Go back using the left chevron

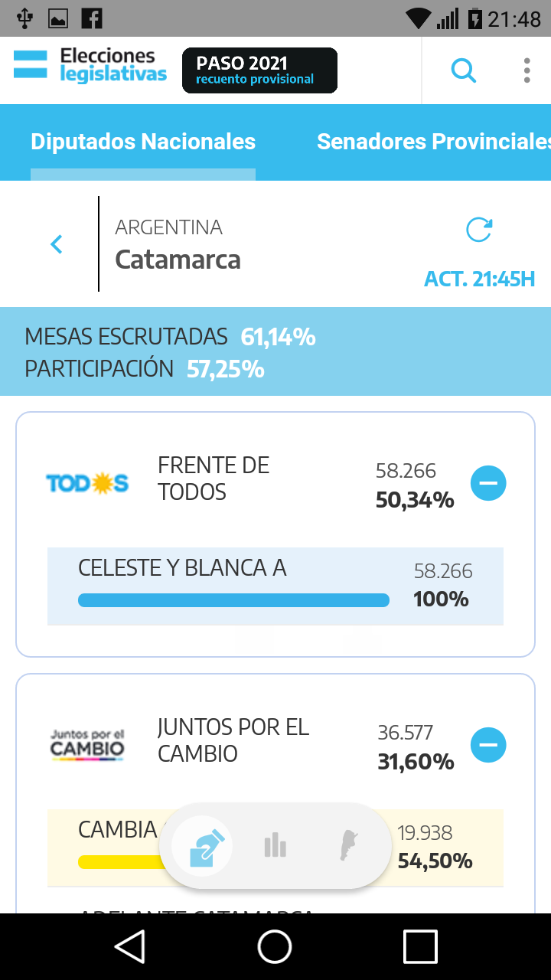[56, 244]
